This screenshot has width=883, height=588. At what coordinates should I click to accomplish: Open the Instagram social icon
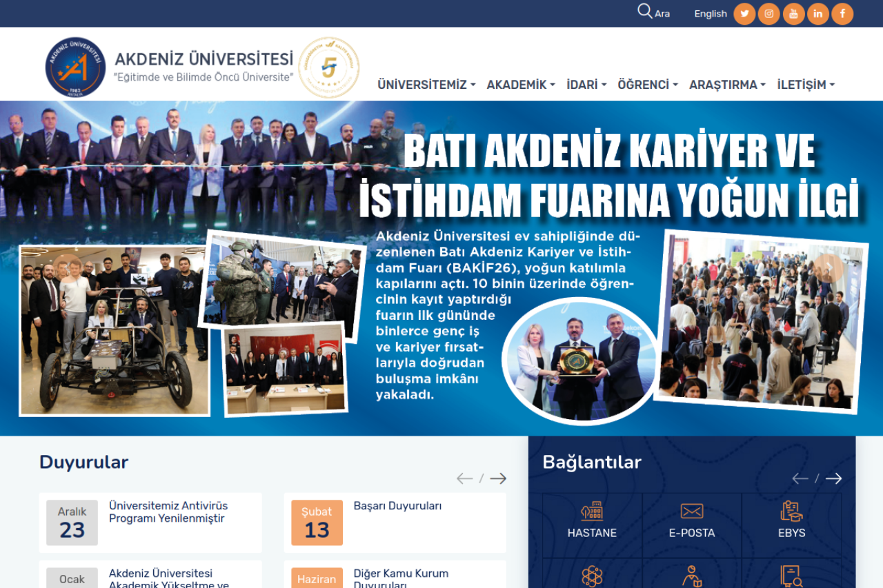768,14
